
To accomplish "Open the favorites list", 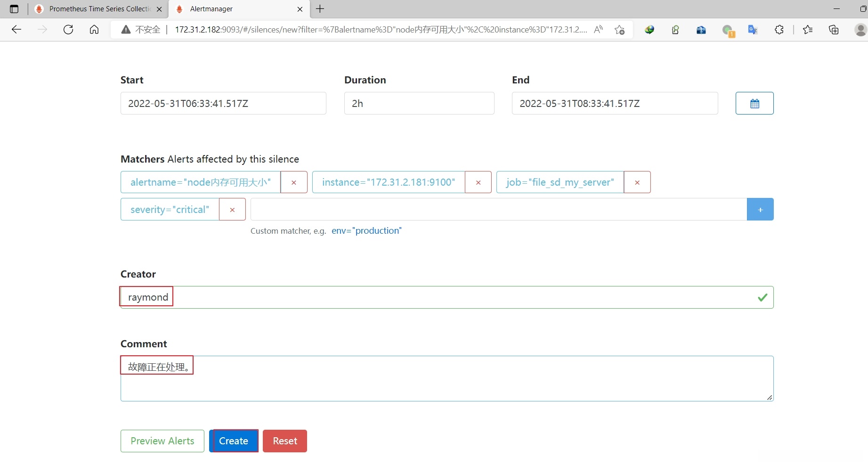I will coord(808,30).
